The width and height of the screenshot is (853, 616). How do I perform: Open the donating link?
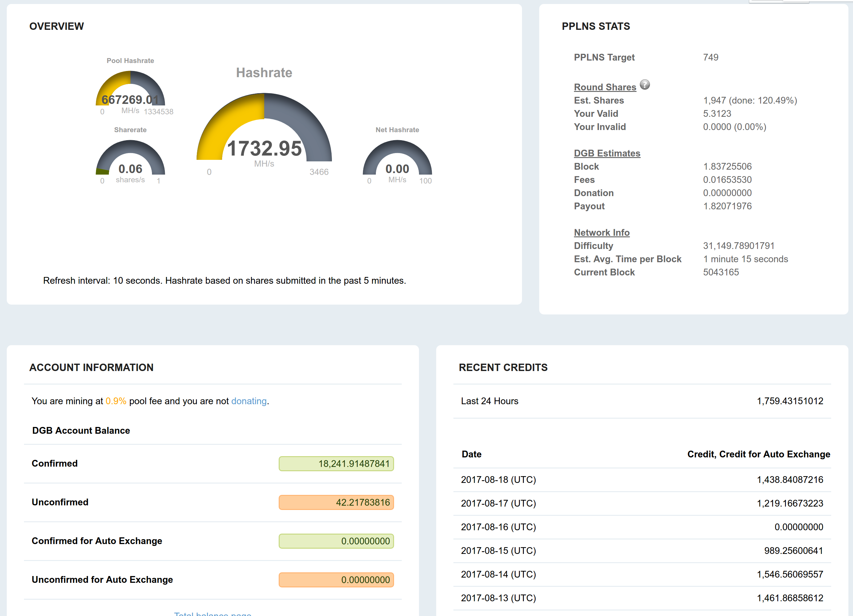249,401
